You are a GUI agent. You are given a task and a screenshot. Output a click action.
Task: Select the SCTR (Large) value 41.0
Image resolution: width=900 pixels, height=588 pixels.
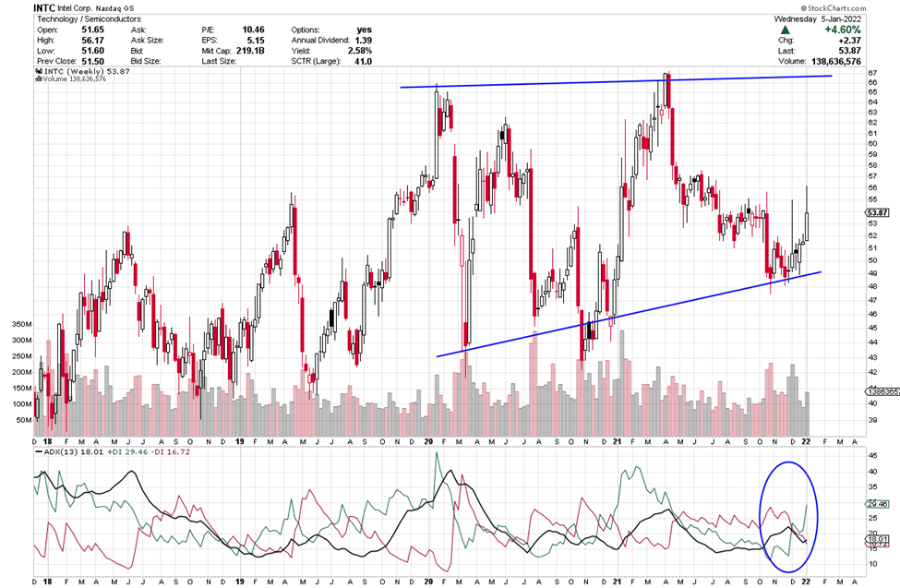(x=363, y=61)
